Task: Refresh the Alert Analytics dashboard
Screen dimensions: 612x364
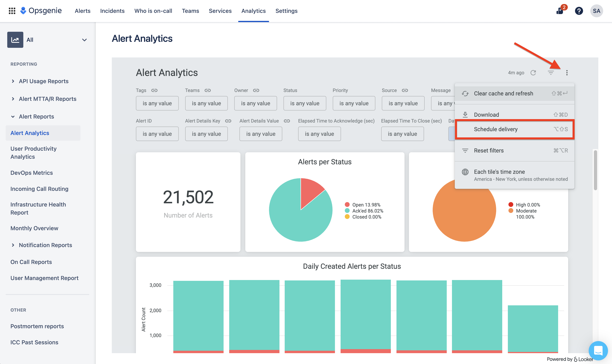Action: click(533, 73)
